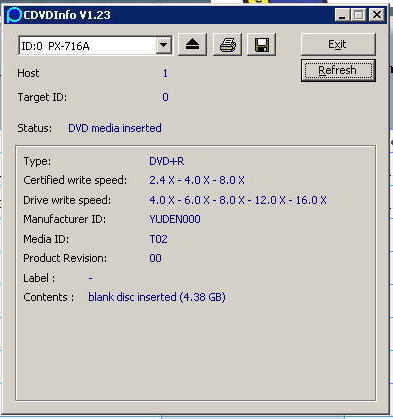393x419 pixels.
Task: Click the Product Revision value '00'
Action: pos(155,258)
